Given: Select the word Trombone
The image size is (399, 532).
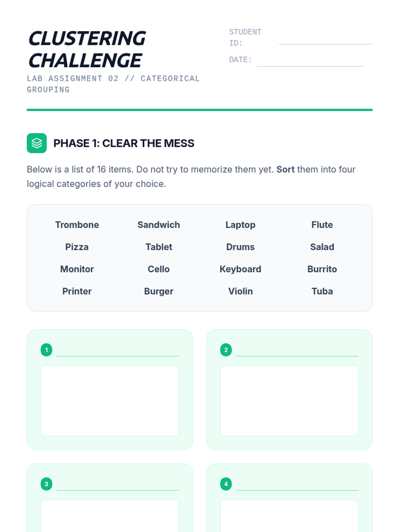Looking at the screenshot, I should pos(77,225).
